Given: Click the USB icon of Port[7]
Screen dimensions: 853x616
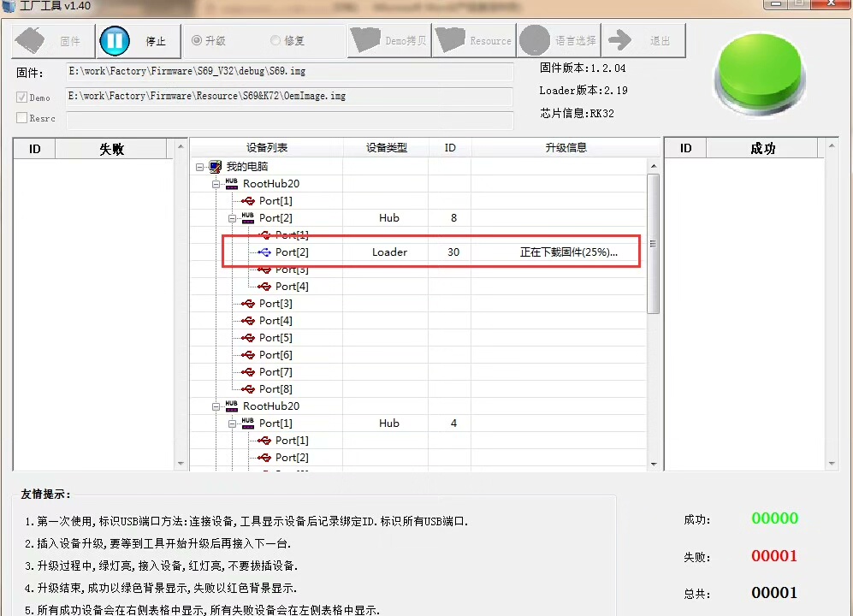Looking at the screenshot, I should coord(248,372).
